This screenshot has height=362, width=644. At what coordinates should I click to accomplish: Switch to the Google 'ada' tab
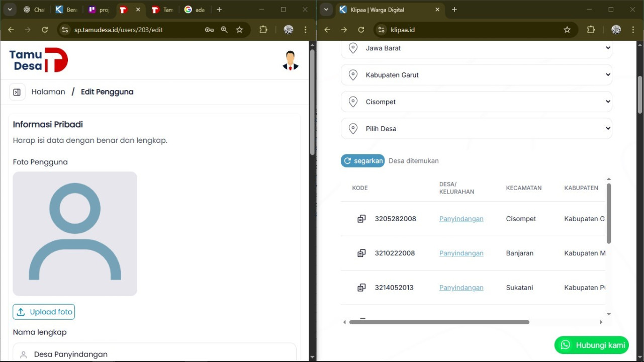coord(195,10)
